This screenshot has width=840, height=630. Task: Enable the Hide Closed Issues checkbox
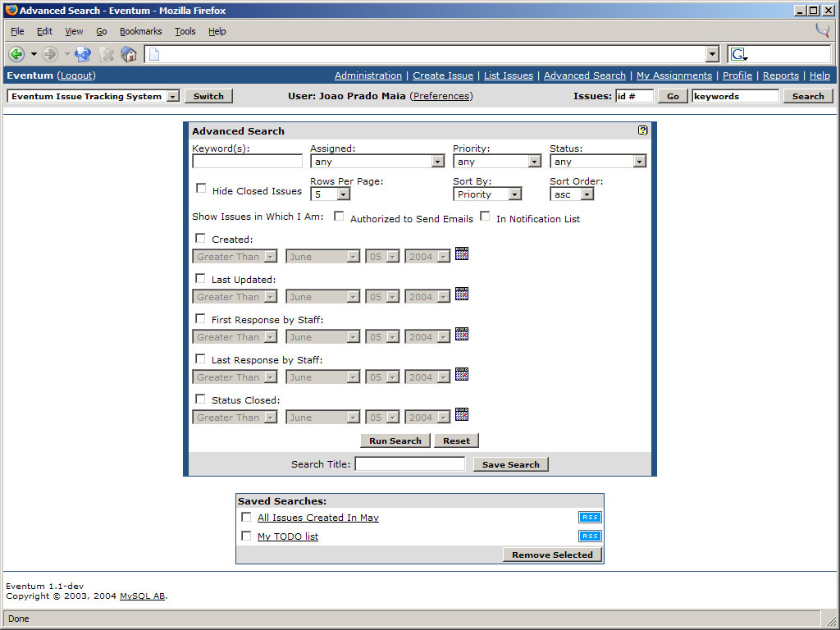point(201,189)
